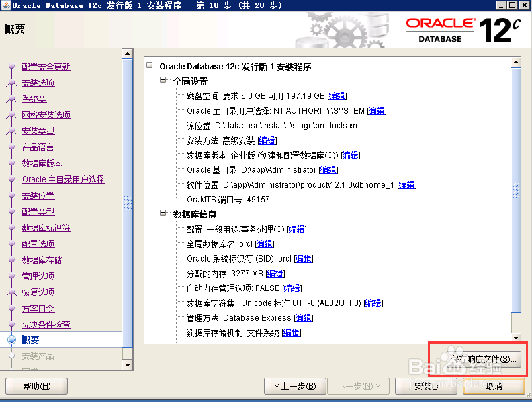532x402 pixels.
Task: Edit the Oracle 基目录 path
Action: 328,170
